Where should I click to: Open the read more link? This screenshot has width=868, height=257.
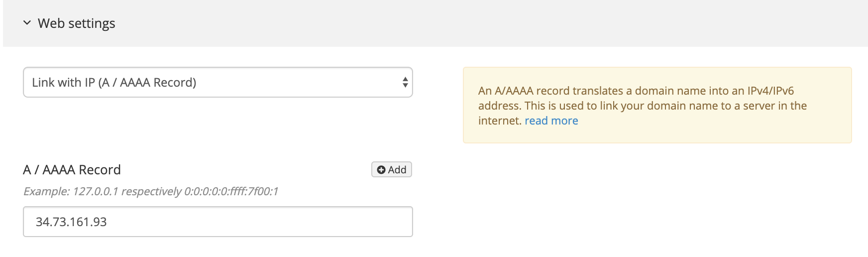(x=551, y=121)
